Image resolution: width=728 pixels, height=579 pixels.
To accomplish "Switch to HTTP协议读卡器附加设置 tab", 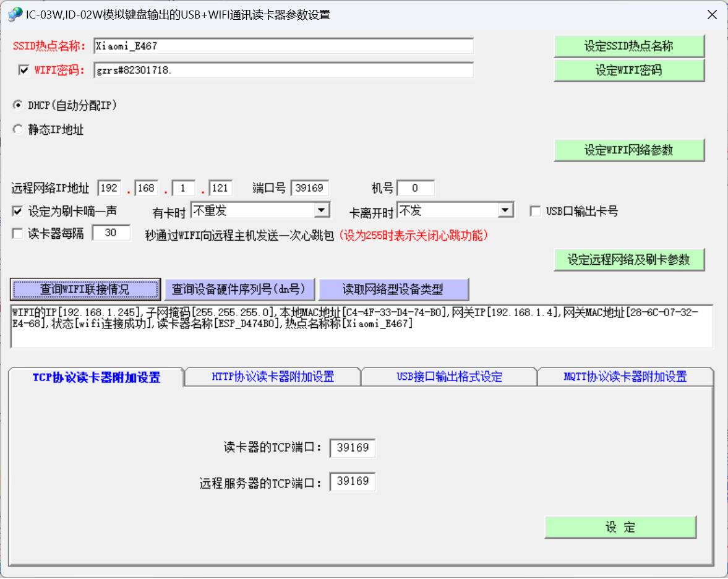I will tap(273, 377).
